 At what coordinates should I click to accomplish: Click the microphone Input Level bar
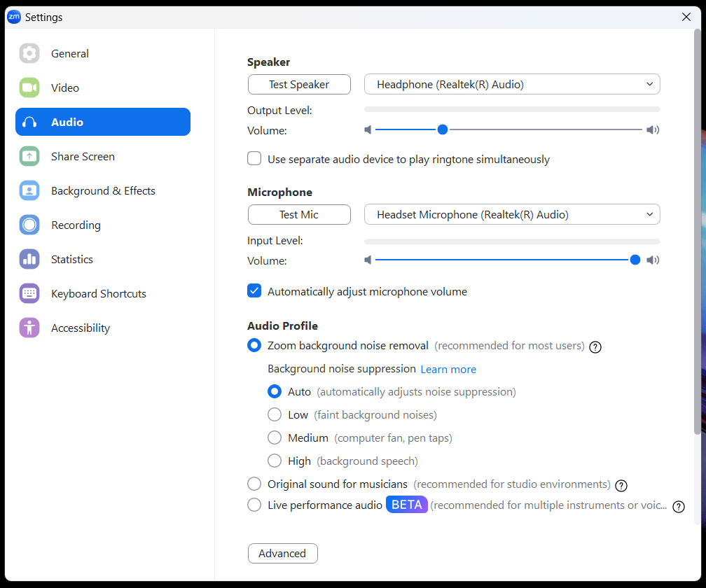[x=512, y=241]
